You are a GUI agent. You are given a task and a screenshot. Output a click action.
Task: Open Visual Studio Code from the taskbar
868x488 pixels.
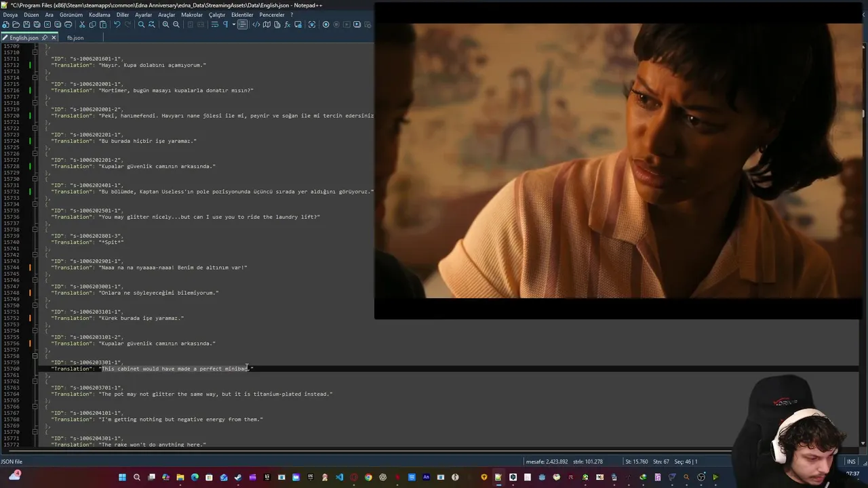[x=339, y=477]
